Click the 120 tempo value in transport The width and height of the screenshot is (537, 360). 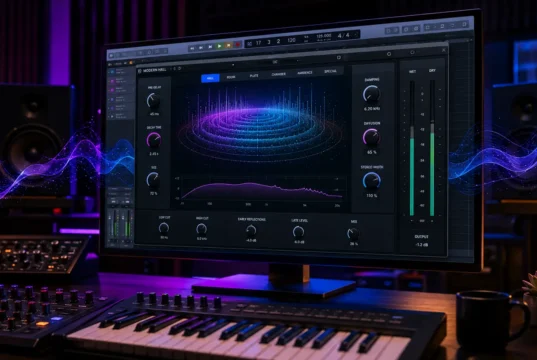291,40
